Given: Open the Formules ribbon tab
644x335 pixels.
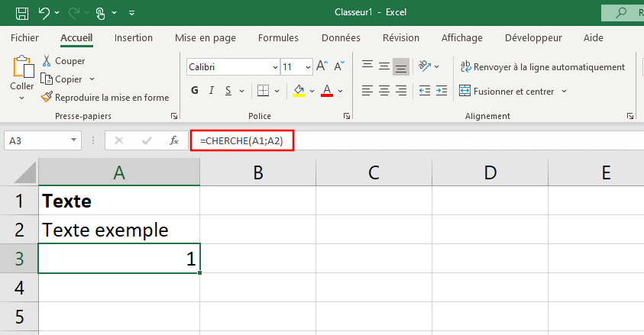Looking at the screenshot, I should (x=278, y=38).
